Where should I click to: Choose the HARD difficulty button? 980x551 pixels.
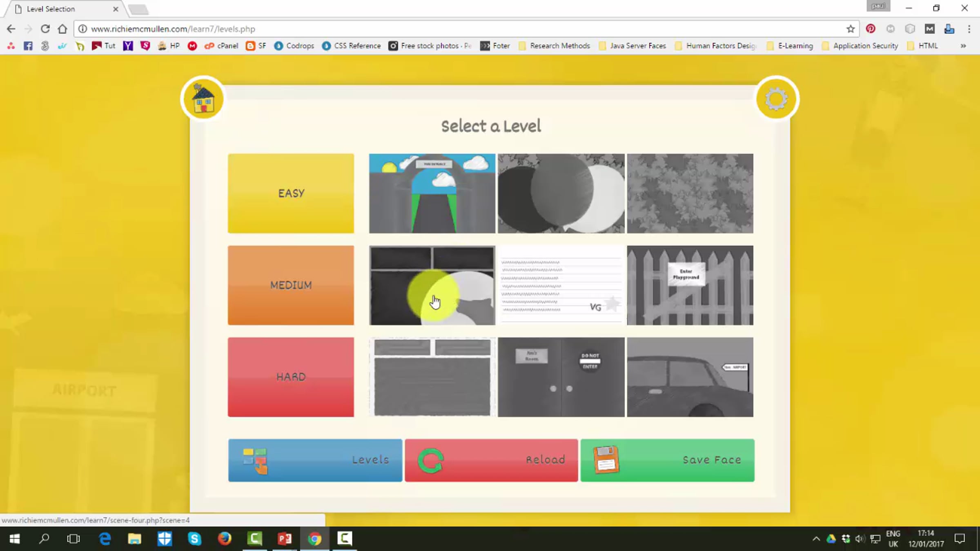(x=291, y=377)
